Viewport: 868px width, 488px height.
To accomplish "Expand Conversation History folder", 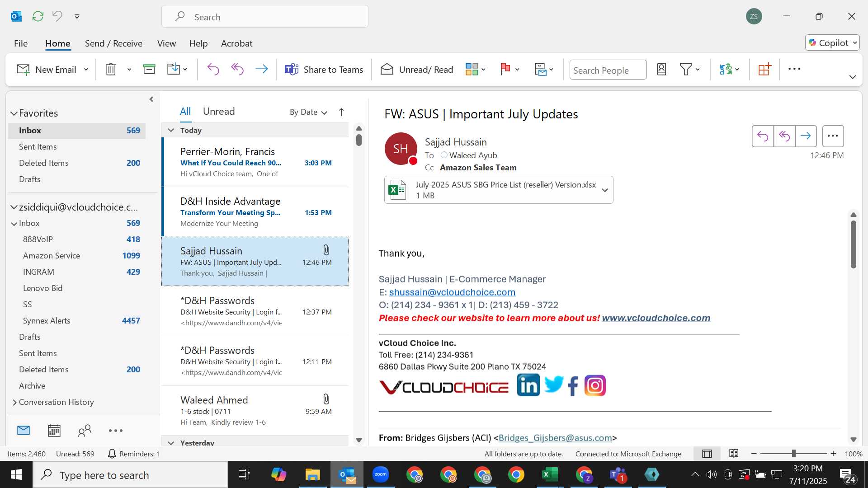I will click(14, 402).
